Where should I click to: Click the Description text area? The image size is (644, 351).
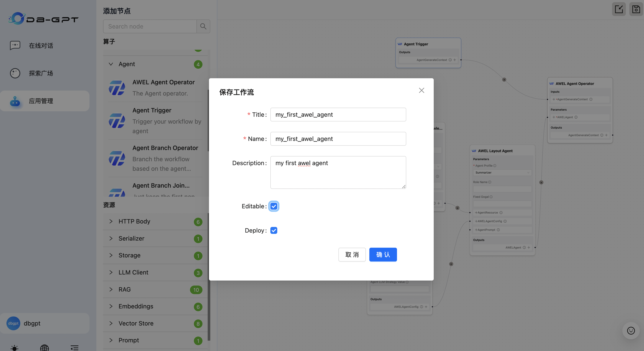(x=338, y=172)
